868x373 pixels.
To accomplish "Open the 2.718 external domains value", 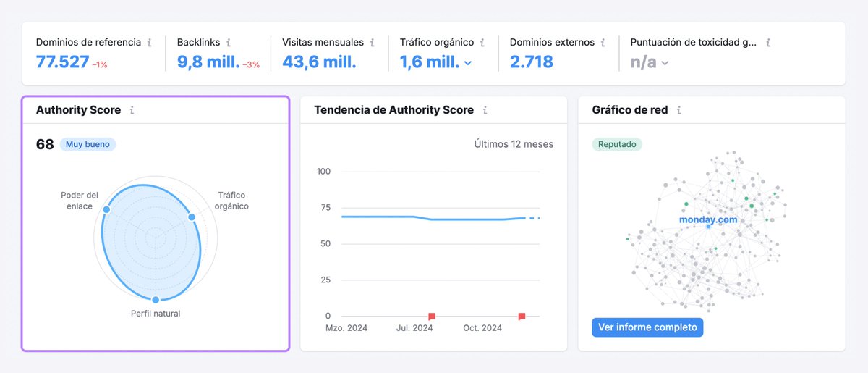I will point(531,62).
